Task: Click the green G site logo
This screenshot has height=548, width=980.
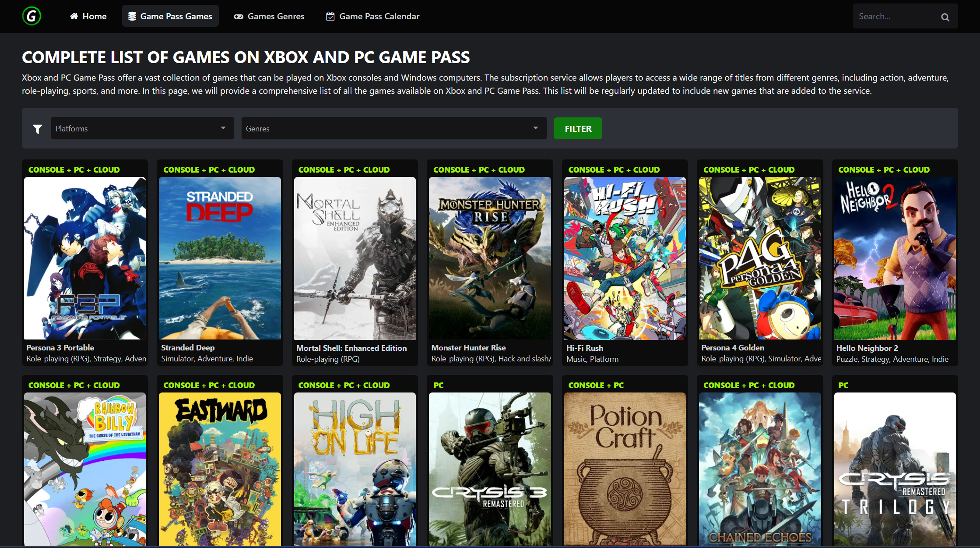Action: (32, 16)
